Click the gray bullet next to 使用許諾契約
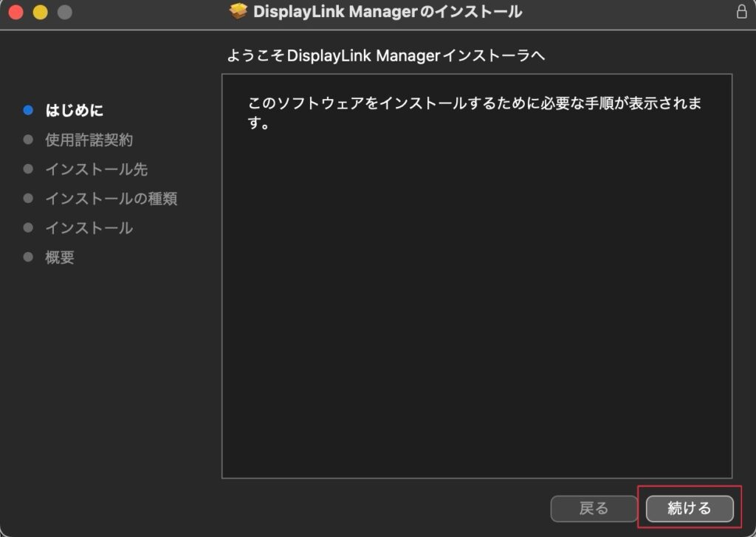756x537 pixels. (x=29, y=140)
